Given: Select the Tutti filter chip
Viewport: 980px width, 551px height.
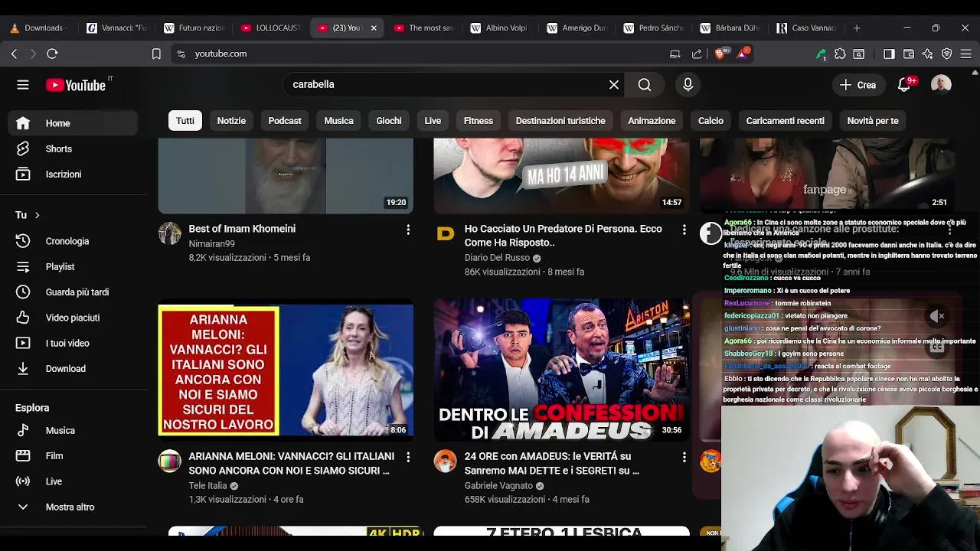Looking at the screenshot, I should [185, 121].
